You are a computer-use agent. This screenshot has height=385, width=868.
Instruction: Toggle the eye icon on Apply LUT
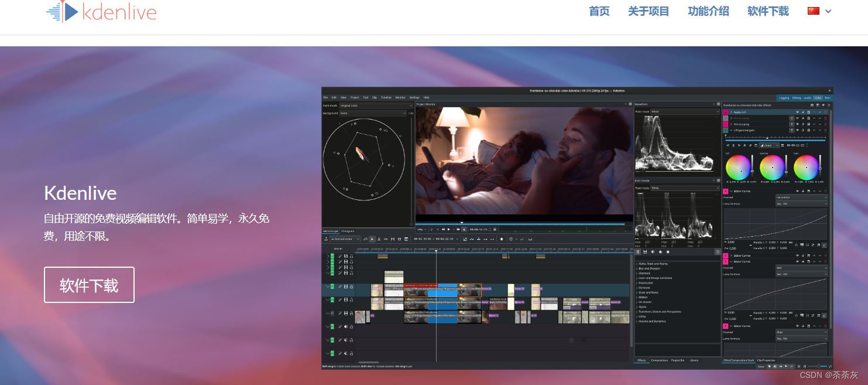tap(797, 112)
